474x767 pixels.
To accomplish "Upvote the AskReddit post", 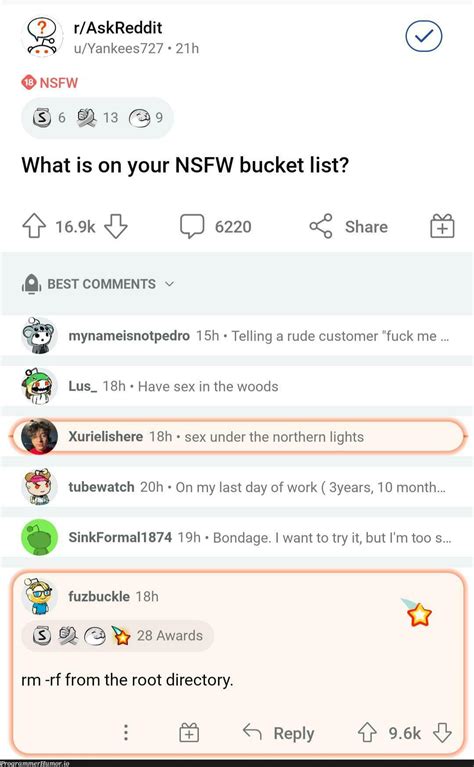I will [x=34, y=226].
